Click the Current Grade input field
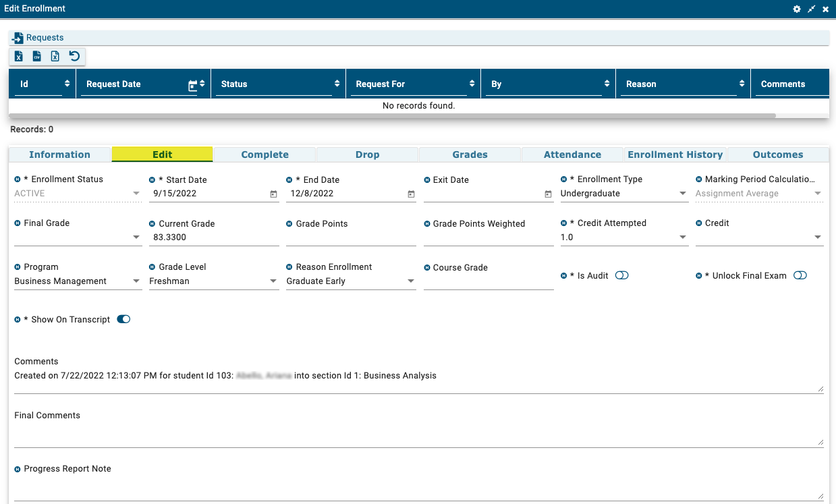Image resolution: width=836 pixels, height=504 pixels. 213,237
